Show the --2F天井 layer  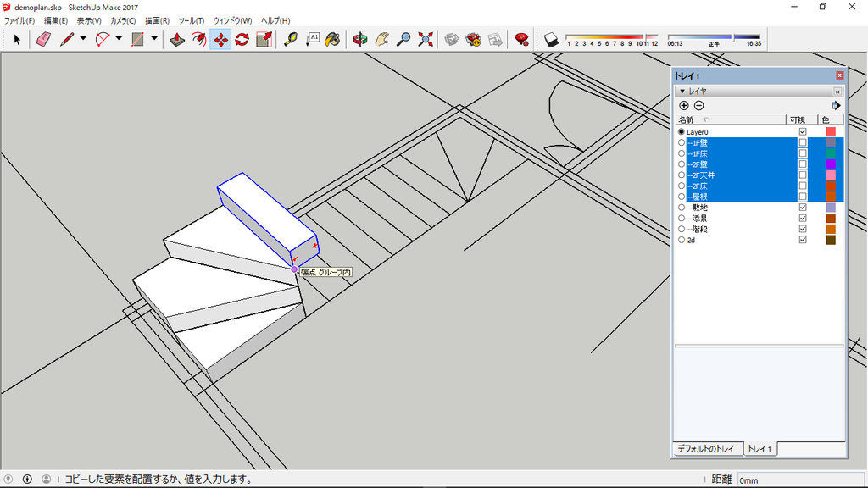[803, 175]
